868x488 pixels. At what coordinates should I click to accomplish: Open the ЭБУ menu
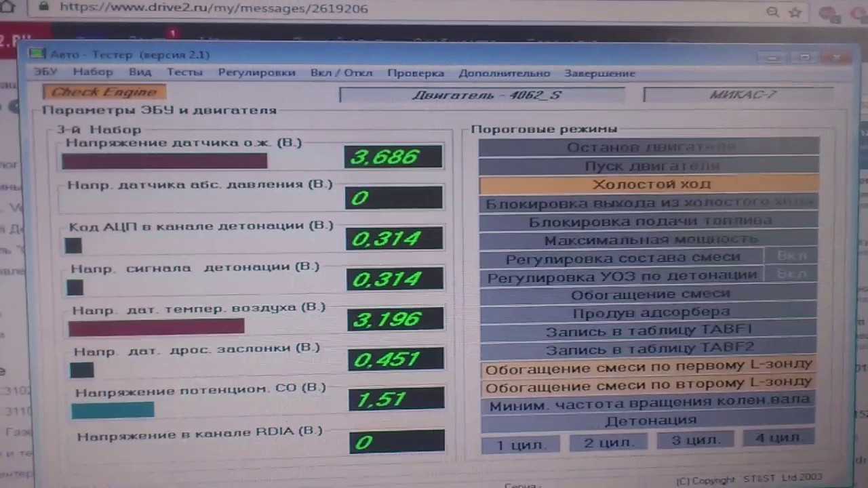tap(45, 73)
